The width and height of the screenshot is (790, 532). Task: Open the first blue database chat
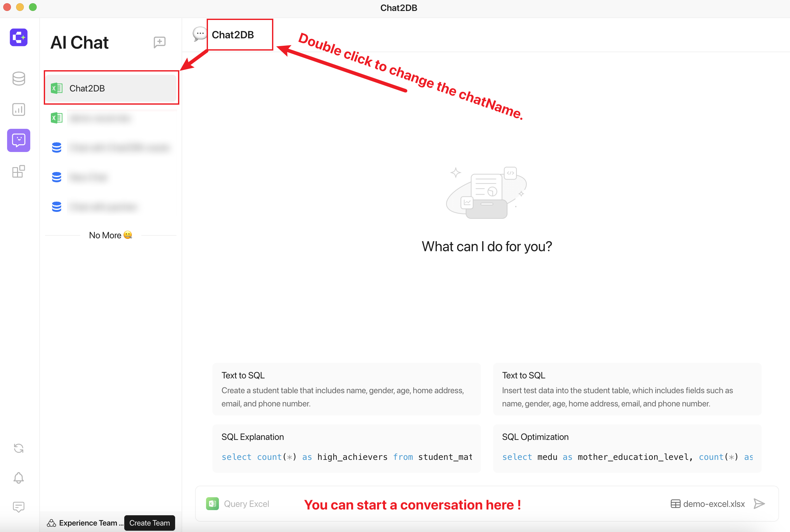point(111,147)
